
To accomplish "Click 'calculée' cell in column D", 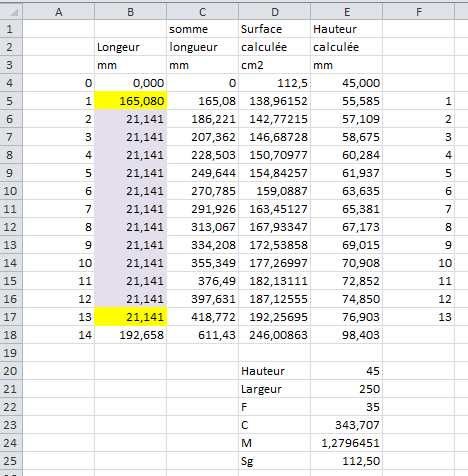I will [x=274, y=47].
